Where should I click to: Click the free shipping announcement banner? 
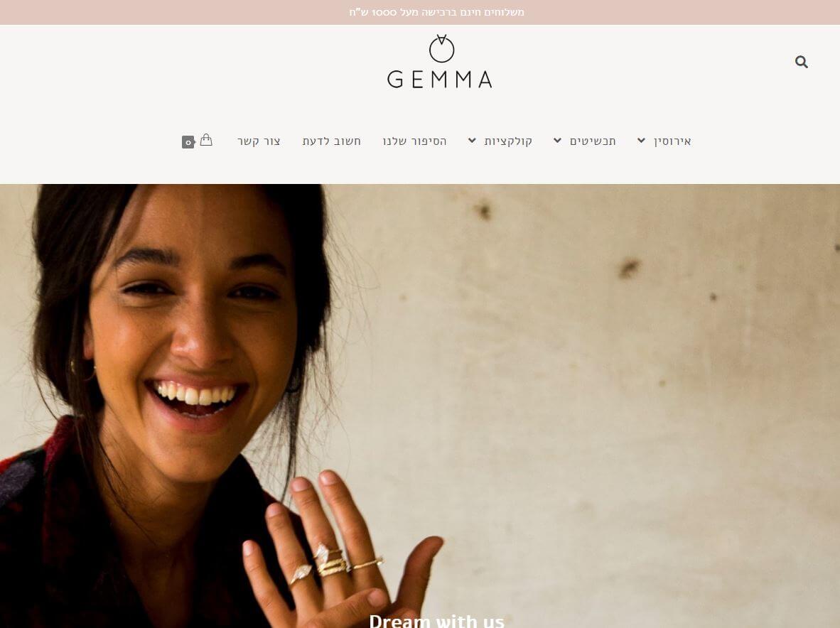(x=420, y=12)
